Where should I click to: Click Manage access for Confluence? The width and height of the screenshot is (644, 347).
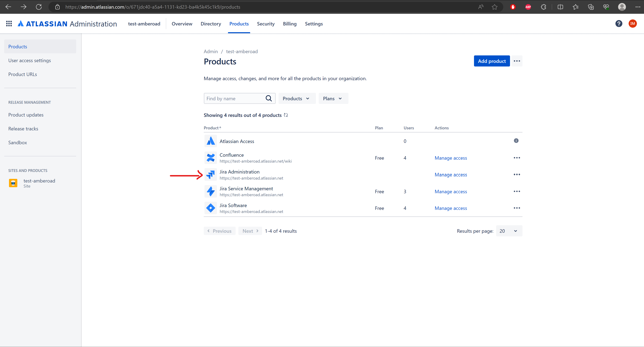[451, 158]
